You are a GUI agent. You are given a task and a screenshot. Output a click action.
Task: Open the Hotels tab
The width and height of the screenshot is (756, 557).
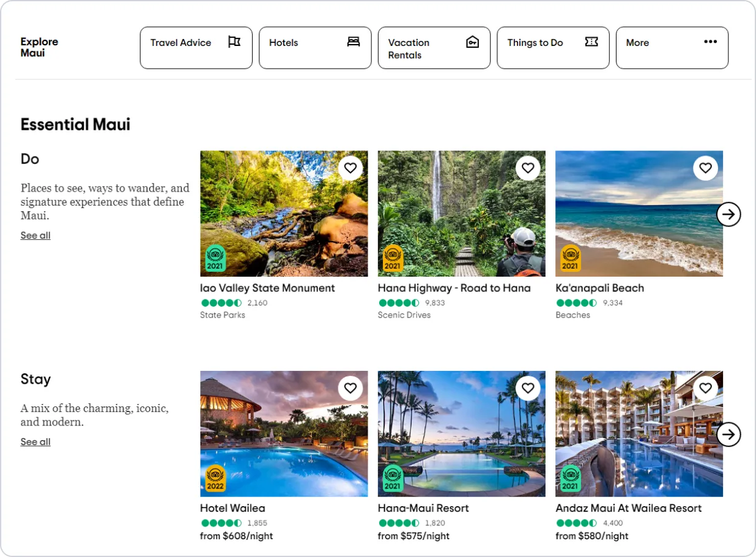(x=315, y=48)
